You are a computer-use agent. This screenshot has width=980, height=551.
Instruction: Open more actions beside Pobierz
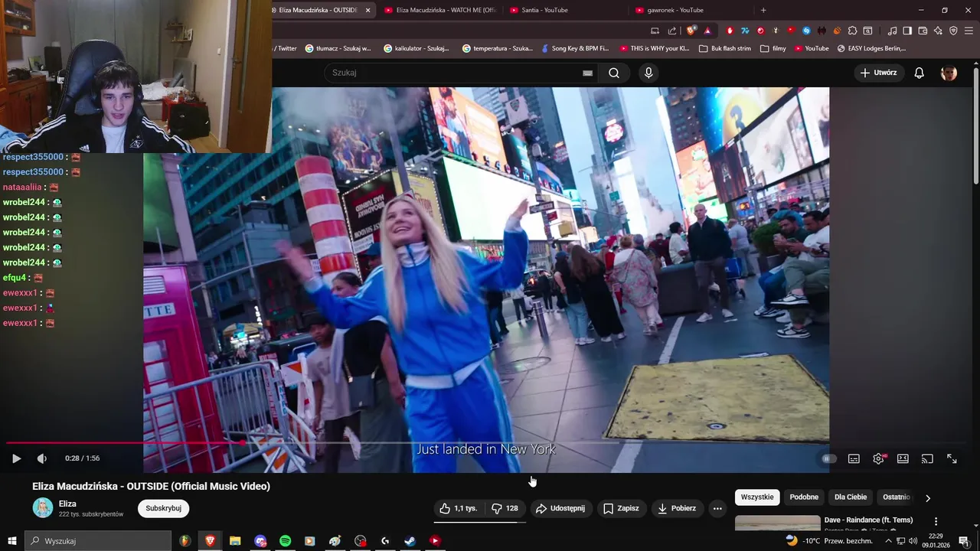click(x=717, y=508)
